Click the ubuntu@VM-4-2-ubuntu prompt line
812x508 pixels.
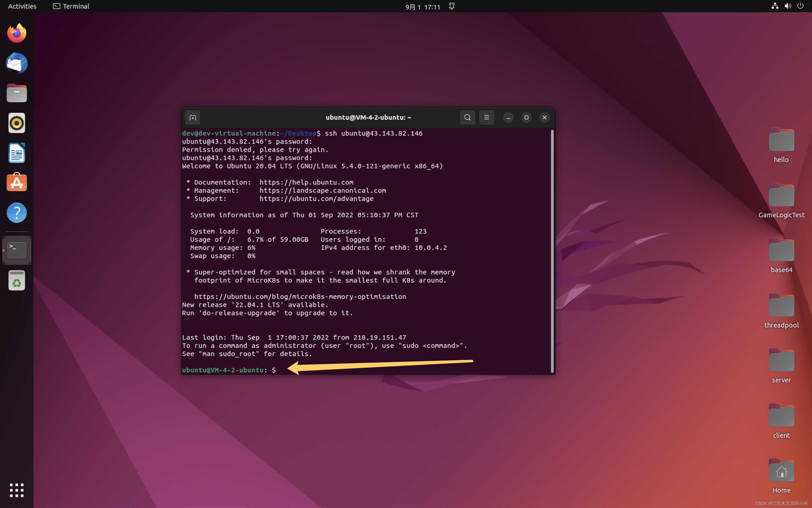[x=229, y=370]
